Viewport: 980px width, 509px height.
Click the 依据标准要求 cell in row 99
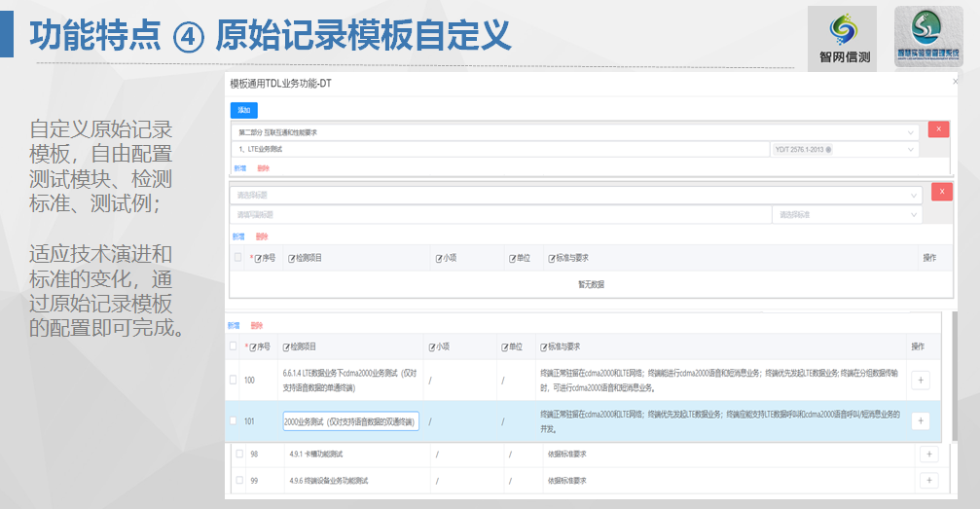566,481
